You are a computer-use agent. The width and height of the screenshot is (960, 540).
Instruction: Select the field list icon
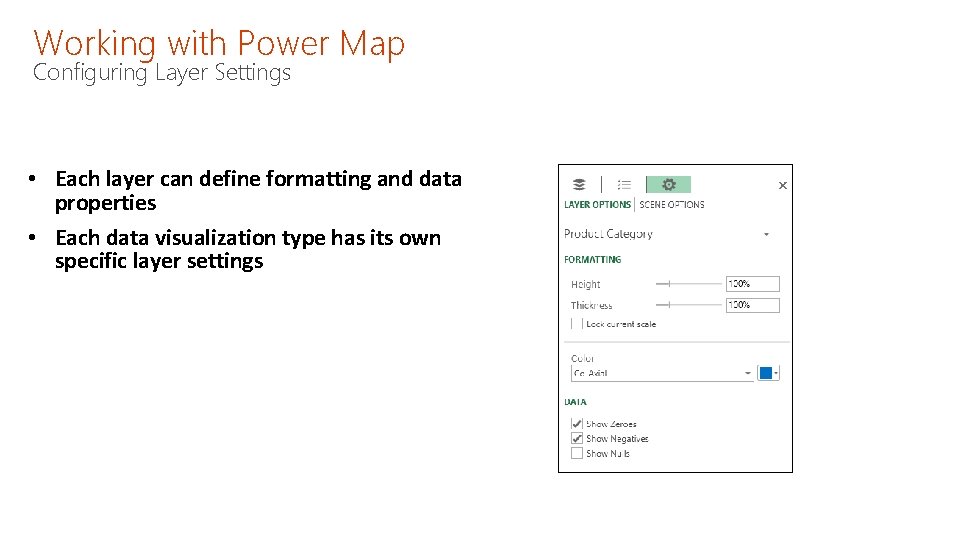point(624,184)
